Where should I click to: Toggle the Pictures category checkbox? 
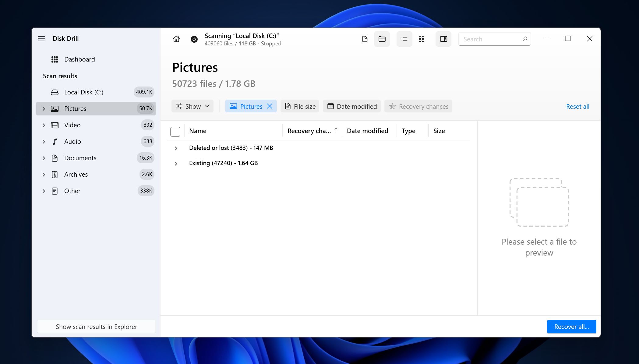(x=175, y=131)
